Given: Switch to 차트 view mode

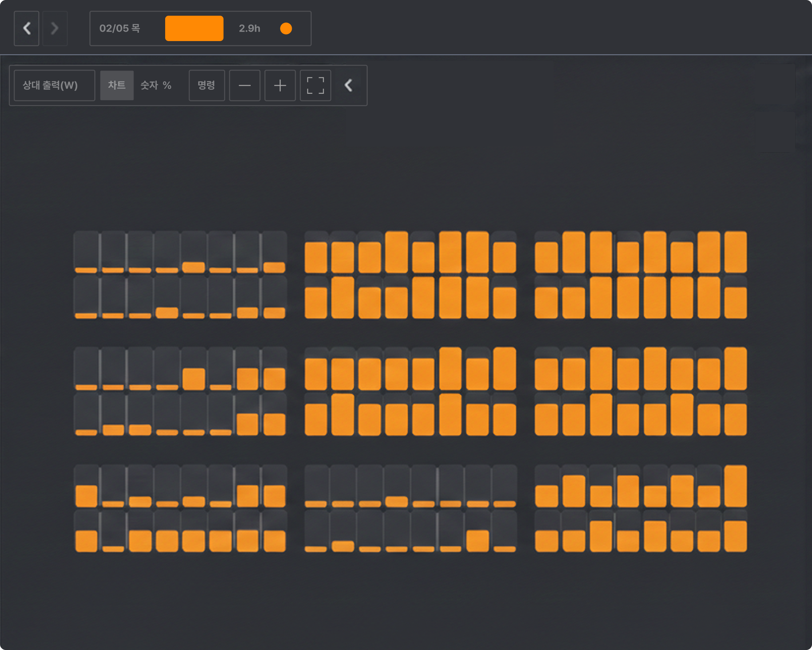Looking at the screenshot, I should tap(117, 85).
